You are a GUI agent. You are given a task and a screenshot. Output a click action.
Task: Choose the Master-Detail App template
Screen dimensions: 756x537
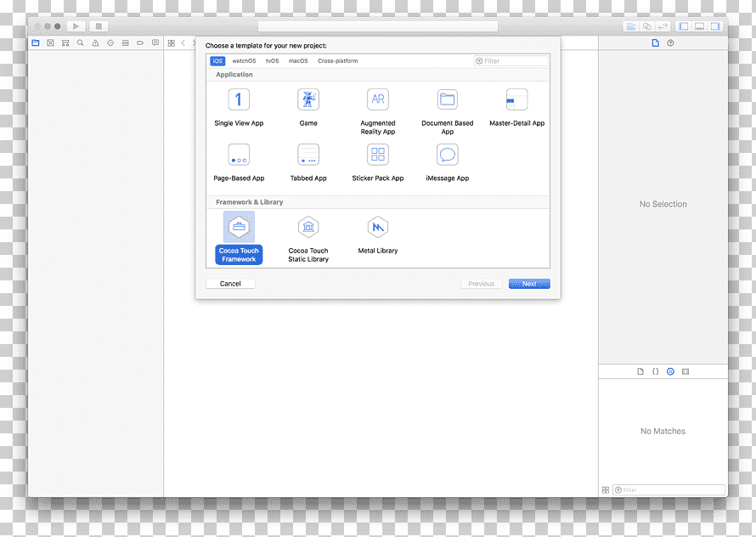point(516,108)
